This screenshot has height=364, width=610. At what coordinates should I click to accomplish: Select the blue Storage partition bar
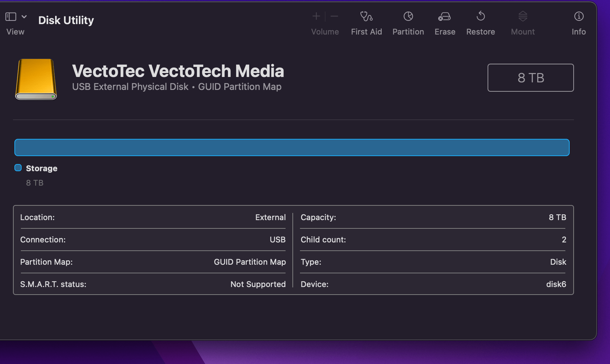coord(292,147)
